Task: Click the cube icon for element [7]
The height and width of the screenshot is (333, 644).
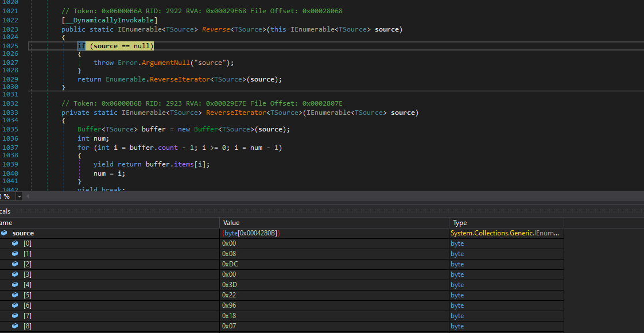Action: tap(15, 316)
